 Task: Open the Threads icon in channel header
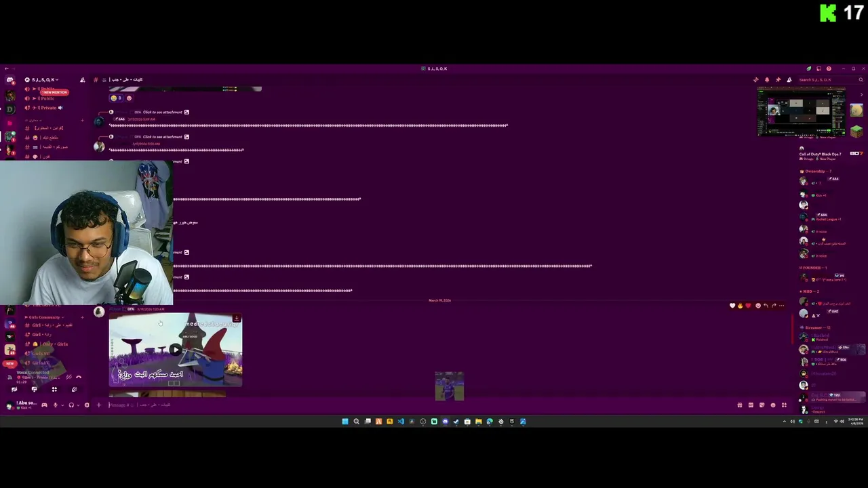[756, 80]
